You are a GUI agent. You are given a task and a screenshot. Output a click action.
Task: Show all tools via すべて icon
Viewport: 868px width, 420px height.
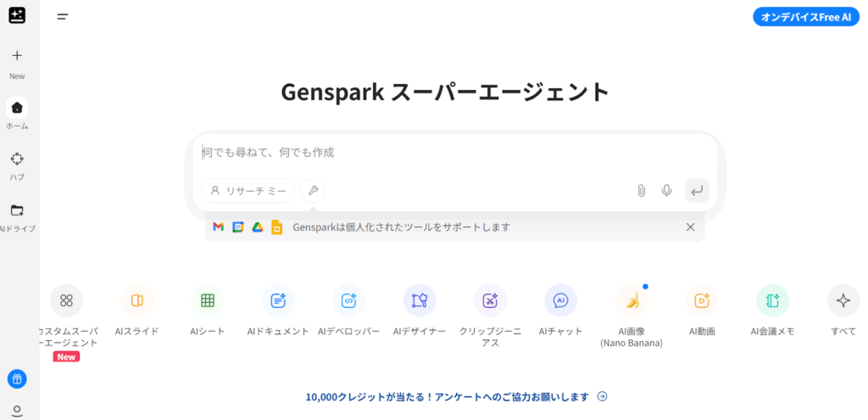pyautogui.click(x=843, y=300)
